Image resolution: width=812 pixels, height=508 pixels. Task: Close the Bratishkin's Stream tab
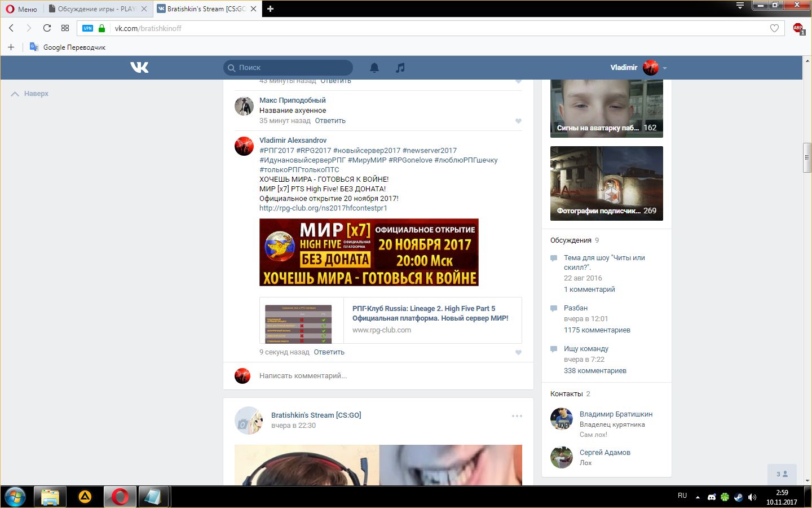(x=253, y=9)
